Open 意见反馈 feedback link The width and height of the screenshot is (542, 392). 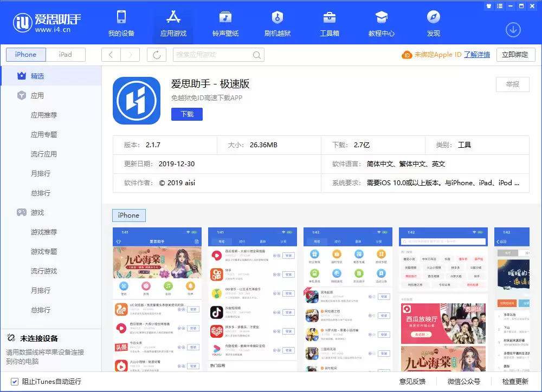(412, 381)
